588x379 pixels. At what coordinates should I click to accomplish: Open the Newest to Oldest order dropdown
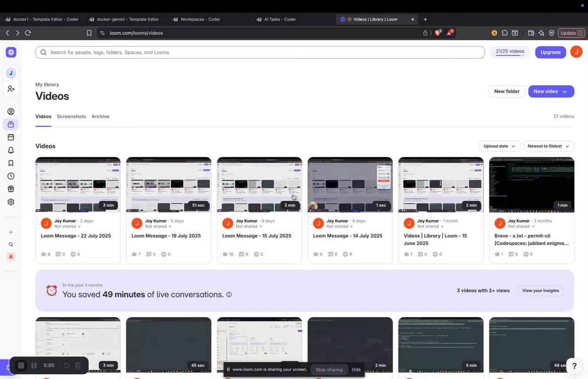coord(548,146)
